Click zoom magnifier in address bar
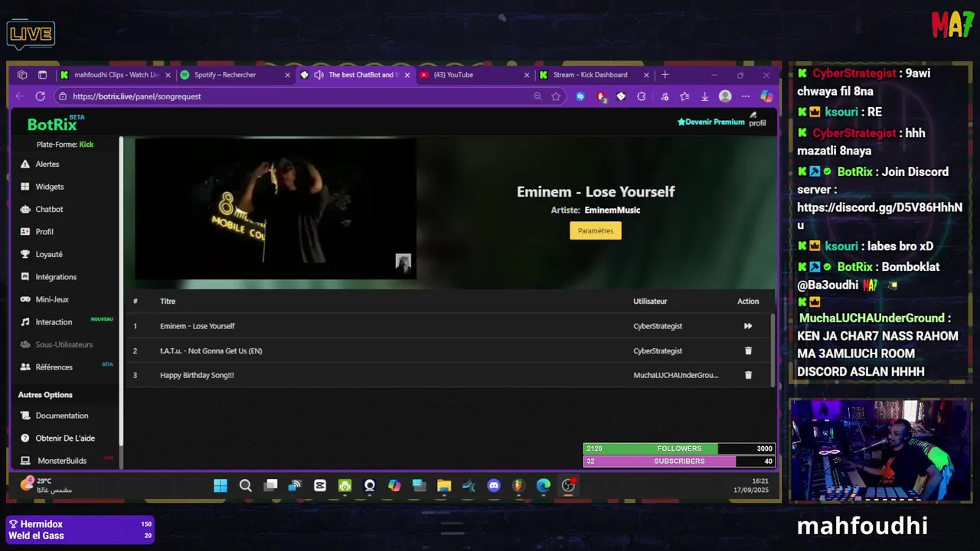This screenshot has height=551, width=980. tap(537, 96)
